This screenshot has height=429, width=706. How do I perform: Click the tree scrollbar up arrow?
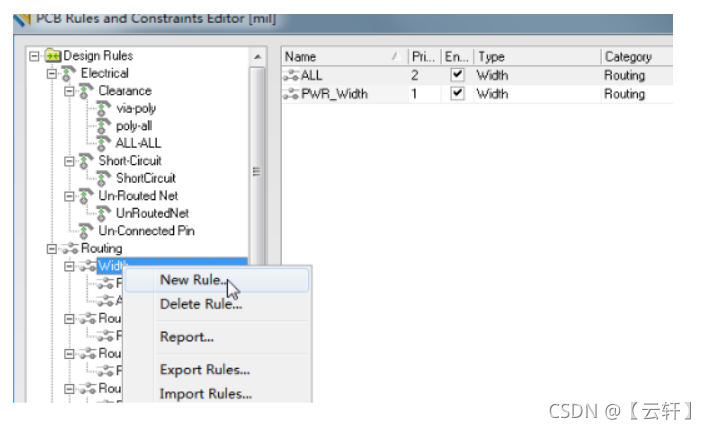pyautogui.click(x=257, y=57)
